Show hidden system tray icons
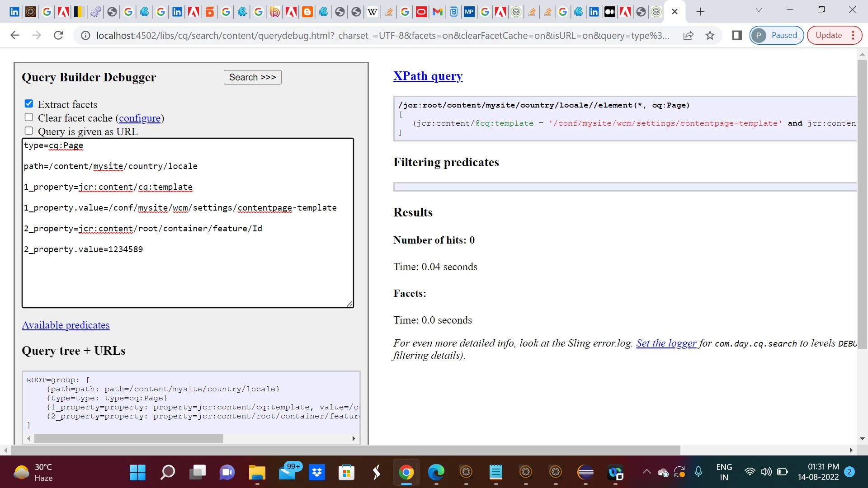The image size is (868, 488). [x=647, y=472]
